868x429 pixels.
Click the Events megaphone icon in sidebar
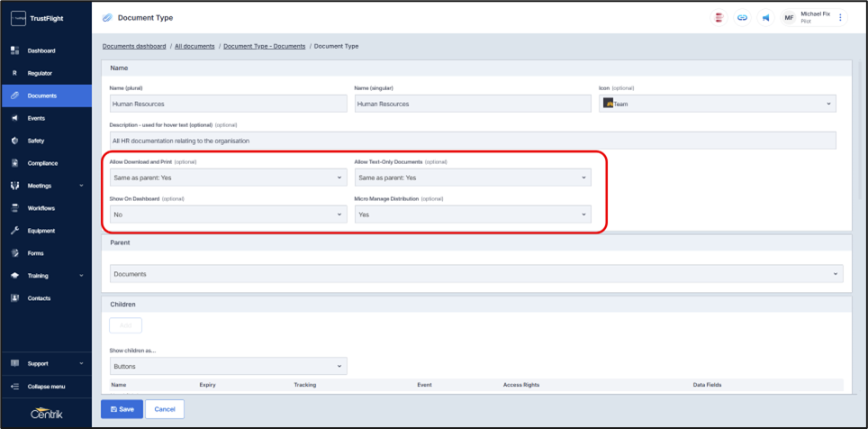pyautogui.click(x=15, y=118)
